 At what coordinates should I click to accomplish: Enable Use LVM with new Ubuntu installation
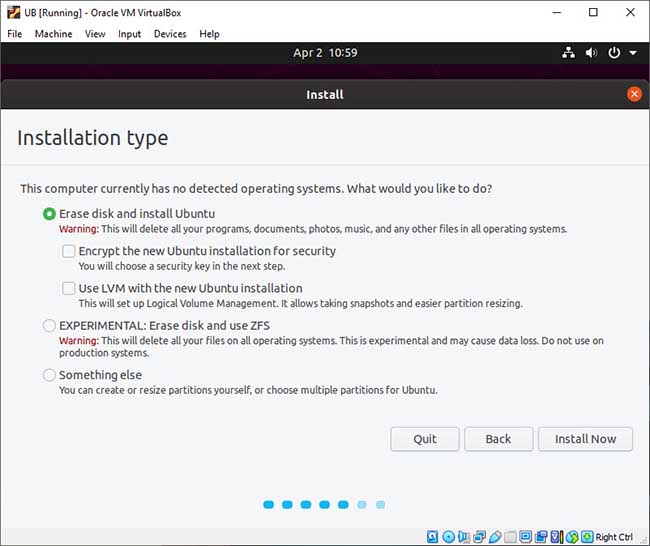coord(68,288)
